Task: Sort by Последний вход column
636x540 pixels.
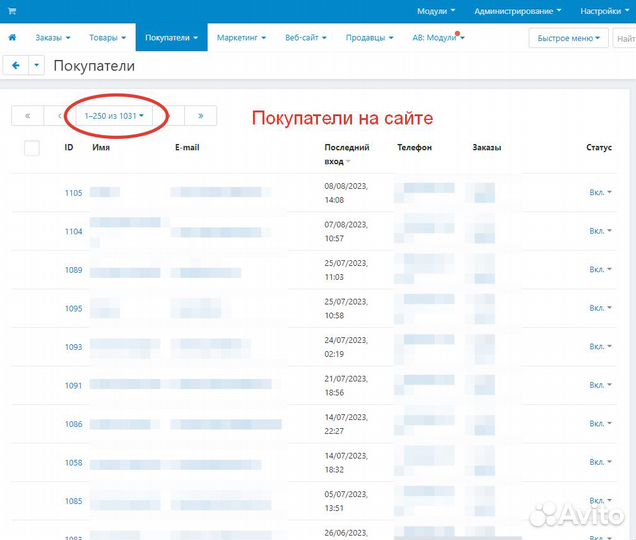Action: tap(347, 154)
